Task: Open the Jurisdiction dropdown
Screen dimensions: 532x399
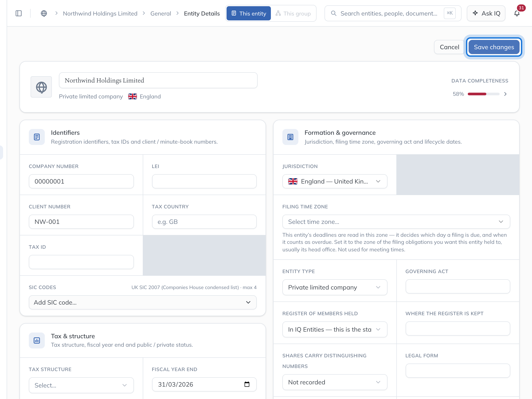Action: pyautogui.click(x=335, y=181)
